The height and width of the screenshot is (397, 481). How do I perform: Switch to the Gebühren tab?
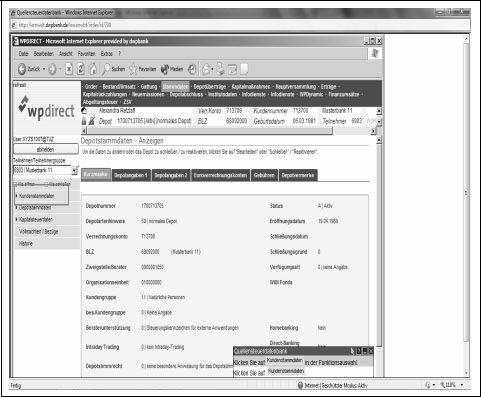(264, 175)
